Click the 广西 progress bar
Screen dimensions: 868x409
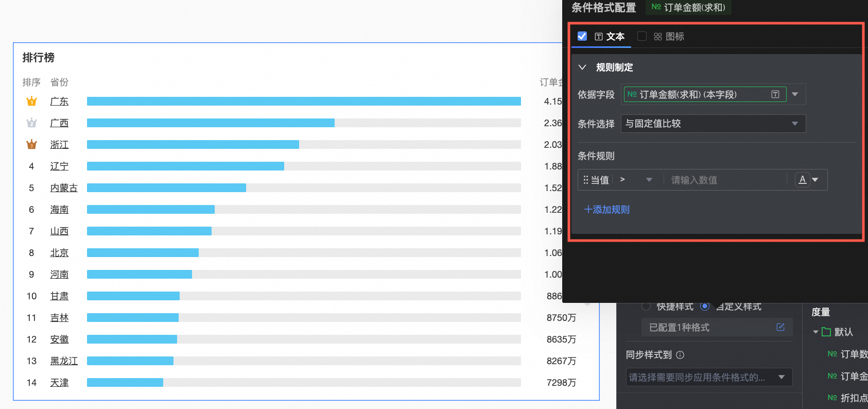[x=304, y=123]
